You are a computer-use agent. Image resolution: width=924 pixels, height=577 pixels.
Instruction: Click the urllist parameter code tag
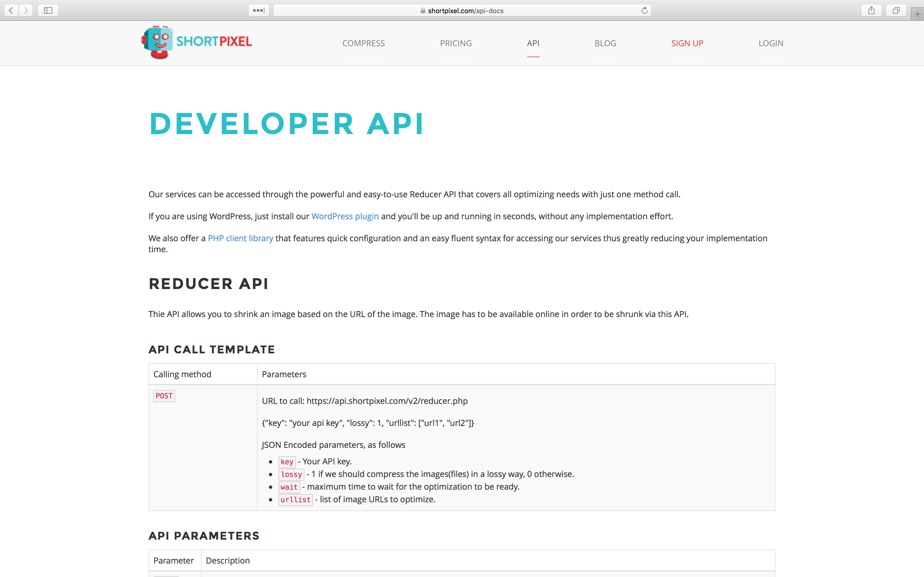point(295,500)
